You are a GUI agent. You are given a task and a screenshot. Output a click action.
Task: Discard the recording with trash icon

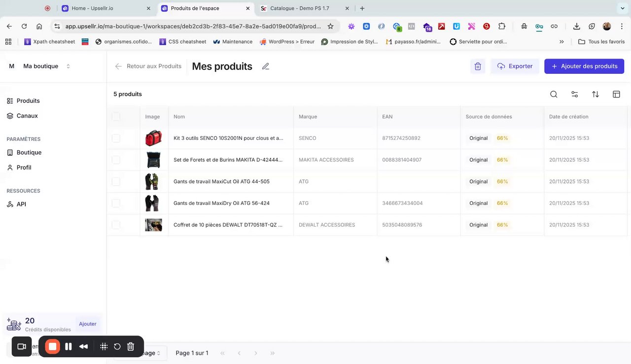pyautogui.click(x=131, y=346)
